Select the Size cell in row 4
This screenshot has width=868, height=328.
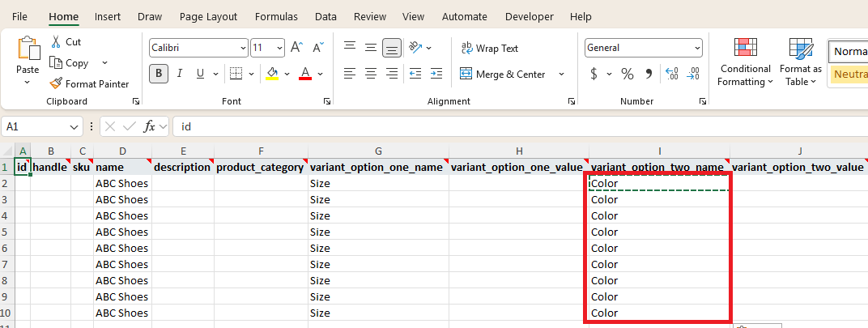point(378,215)
